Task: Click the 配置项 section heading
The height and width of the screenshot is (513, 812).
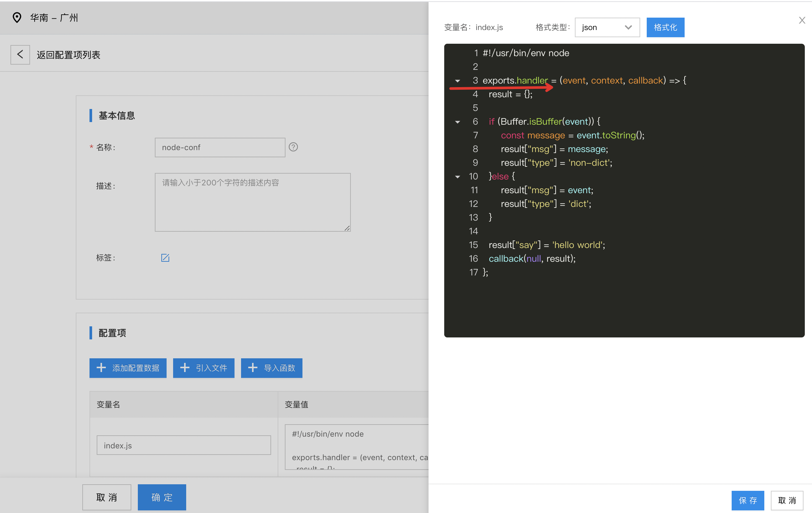Action: pos(112,333)
